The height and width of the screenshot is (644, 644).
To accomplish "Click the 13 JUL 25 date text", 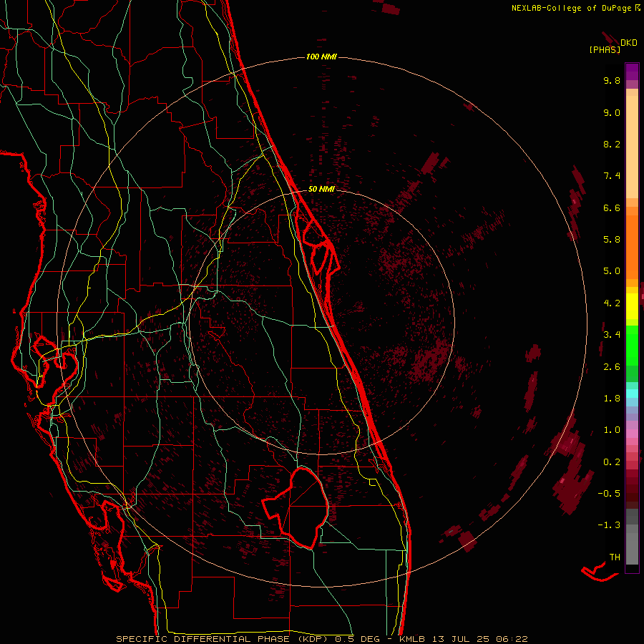I will click(x=460, y=639).
